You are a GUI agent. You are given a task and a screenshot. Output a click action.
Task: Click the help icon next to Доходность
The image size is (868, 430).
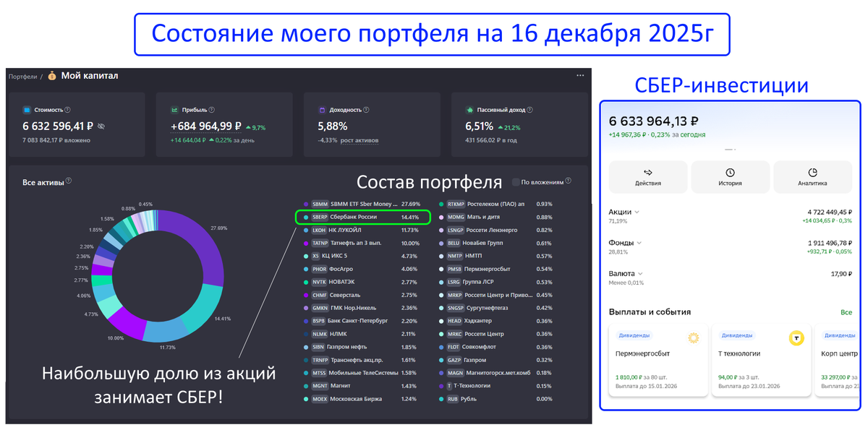[x=366, y=110]
